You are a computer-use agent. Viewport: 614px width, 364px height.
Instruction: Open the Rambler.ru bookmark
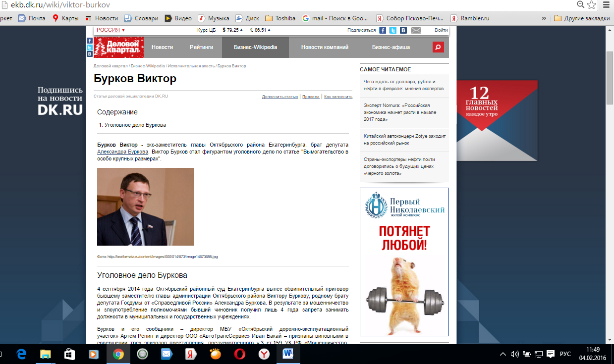(x=470, y=18)
